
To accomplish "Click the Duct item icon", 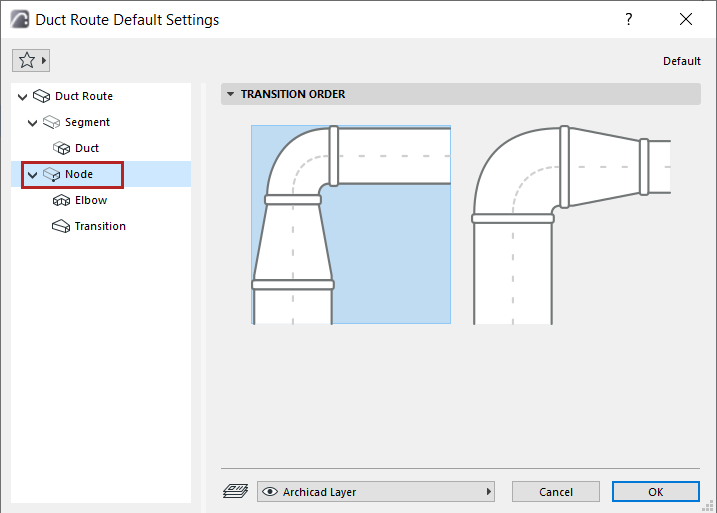I will pyautogui.click(x=62, y=148).
